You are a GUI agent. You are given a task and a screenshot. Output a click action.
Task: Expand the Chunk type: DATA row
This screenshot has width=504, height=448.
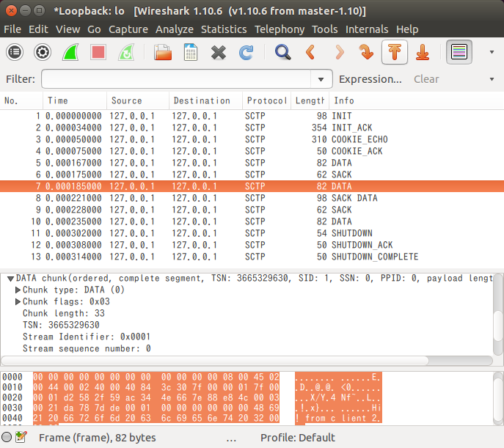(x=18, y=290)
